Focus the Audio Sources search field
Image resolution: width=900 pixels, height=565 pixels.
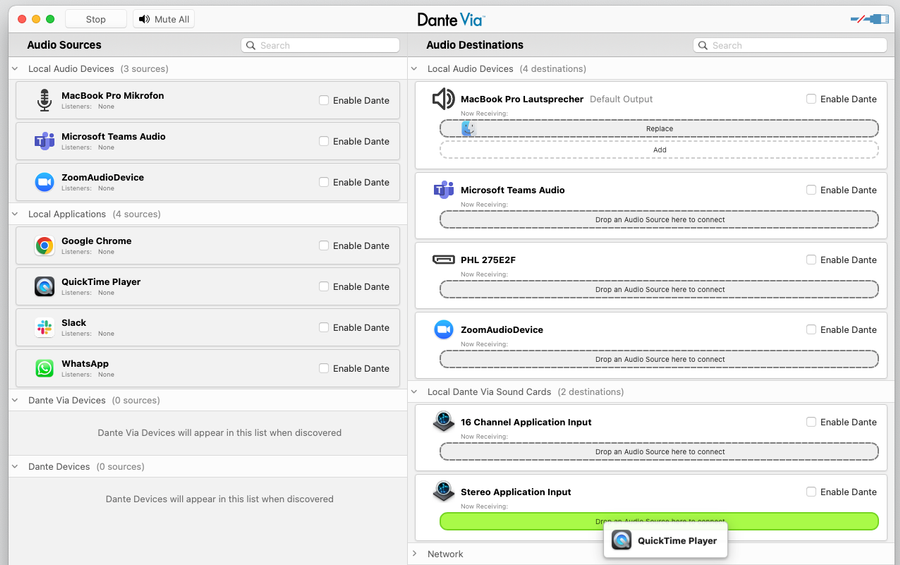320,45
